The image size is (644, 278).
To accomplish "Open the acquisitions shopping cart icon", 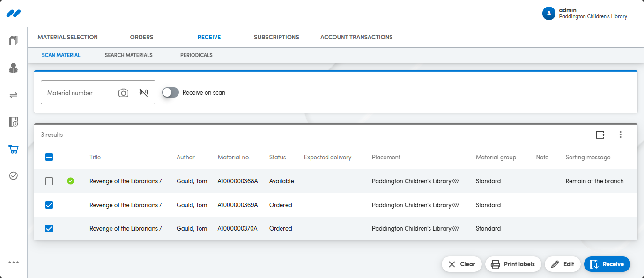I will [x=14, y=150].
